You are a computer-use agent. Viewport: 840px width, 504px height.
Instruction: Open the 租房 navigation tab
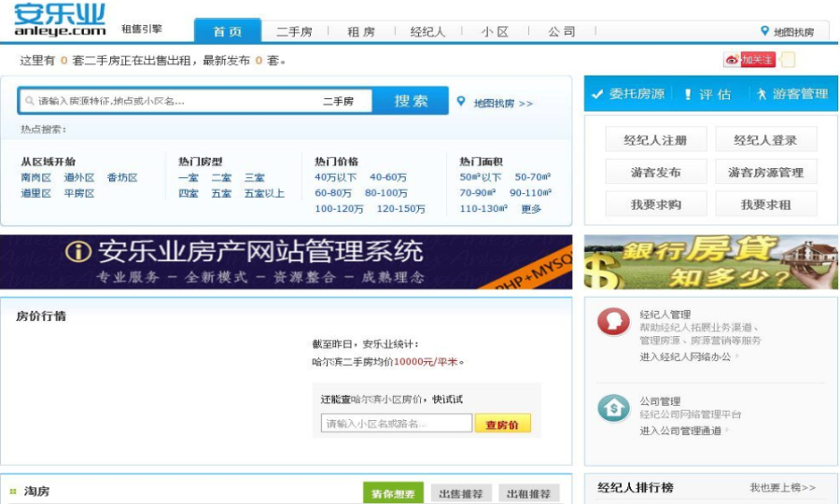point(361,32)
